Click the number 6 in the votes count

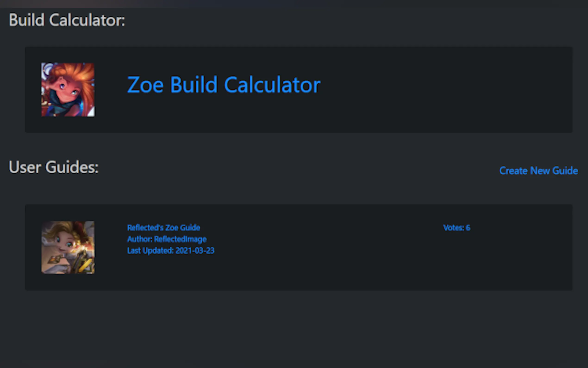468,228
